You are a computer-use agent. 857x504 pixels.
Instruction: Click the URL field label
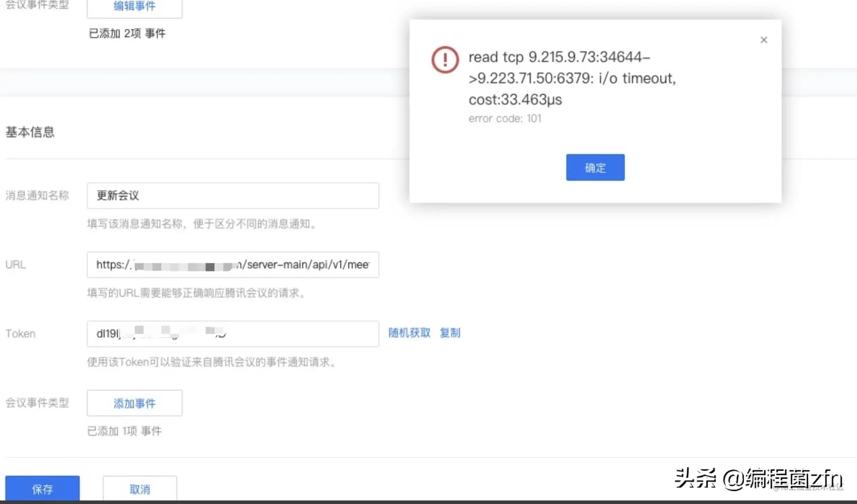point(16,265)
